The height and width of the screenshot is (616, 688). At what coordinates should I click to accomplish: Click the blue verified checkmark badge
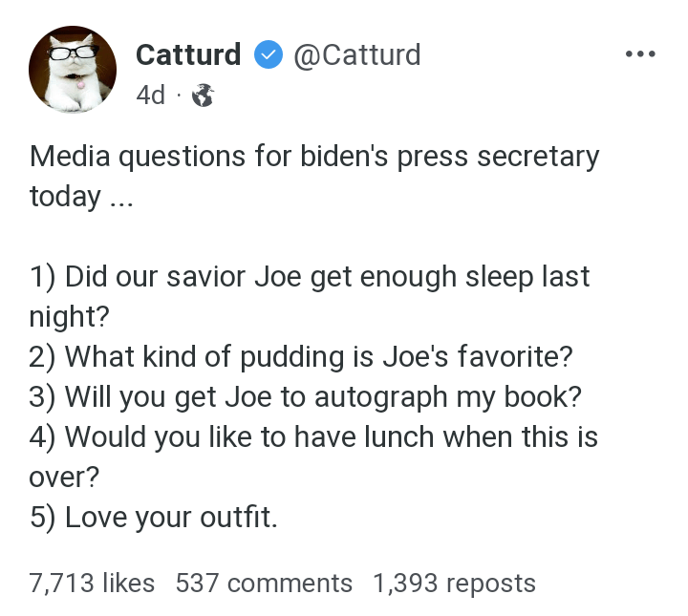point(268,55)
